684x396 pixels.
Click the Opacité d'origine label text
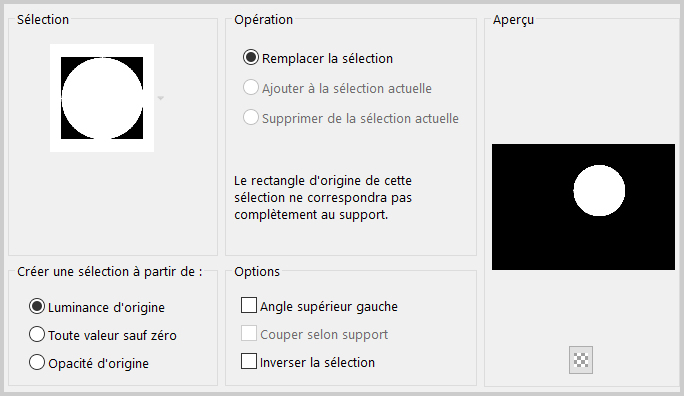point(99,363)
